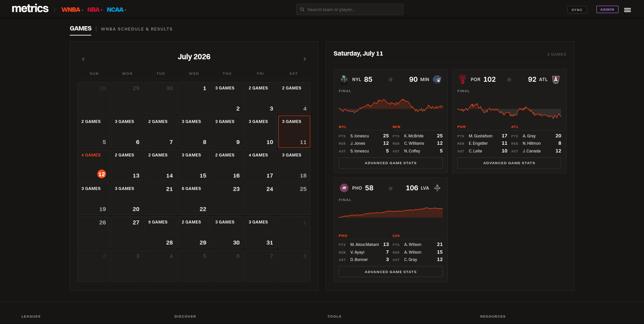Viewport: 644px width, 324px height.
Task: Select July 13 on the calendar
Action: tap(127, 165)
